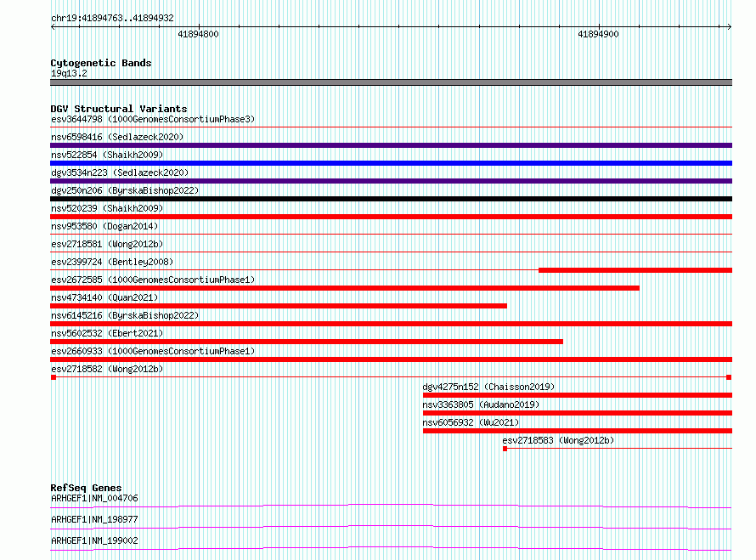Open dgv4275n152 (Chaisson2019) variant label
The image size is (756, 560).
tap(488, 387)
